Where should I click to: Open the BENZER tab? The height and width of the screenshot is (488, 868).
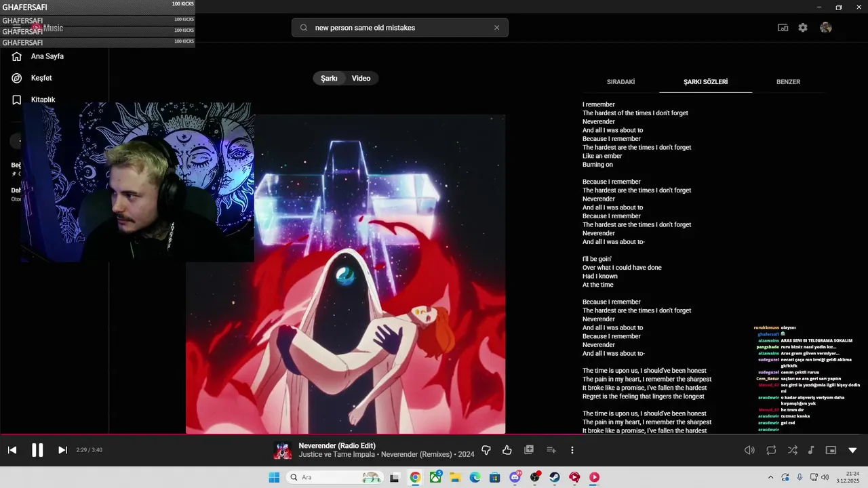(x=788, y=82)
